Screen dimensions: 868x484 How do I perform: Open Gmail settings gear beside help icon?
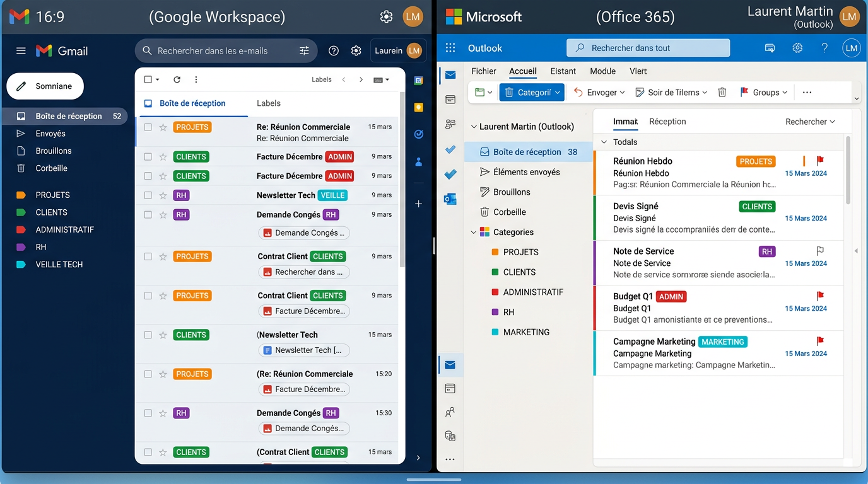[356, 51]
